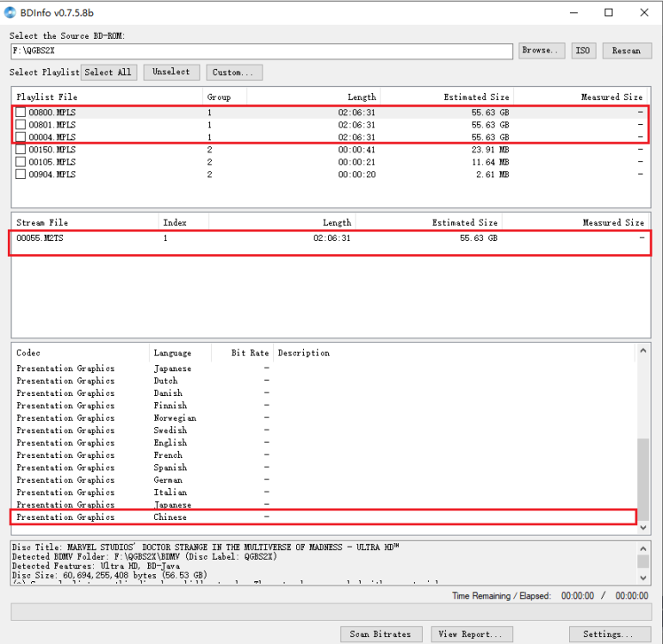Click Rescan to rescan the disc
Viewport: 663px width, 644px height.
(627, 51)
